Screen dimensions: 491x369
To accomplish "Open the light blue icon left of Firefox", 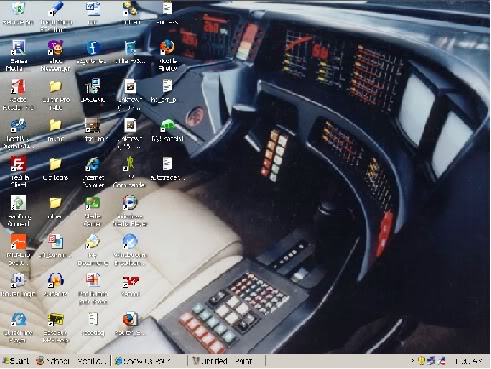I will click(x=130, y=48).
